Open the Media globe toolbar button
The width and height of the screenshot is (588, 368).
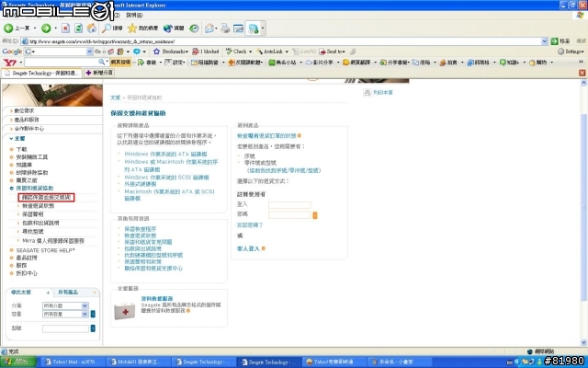[174, 29]
